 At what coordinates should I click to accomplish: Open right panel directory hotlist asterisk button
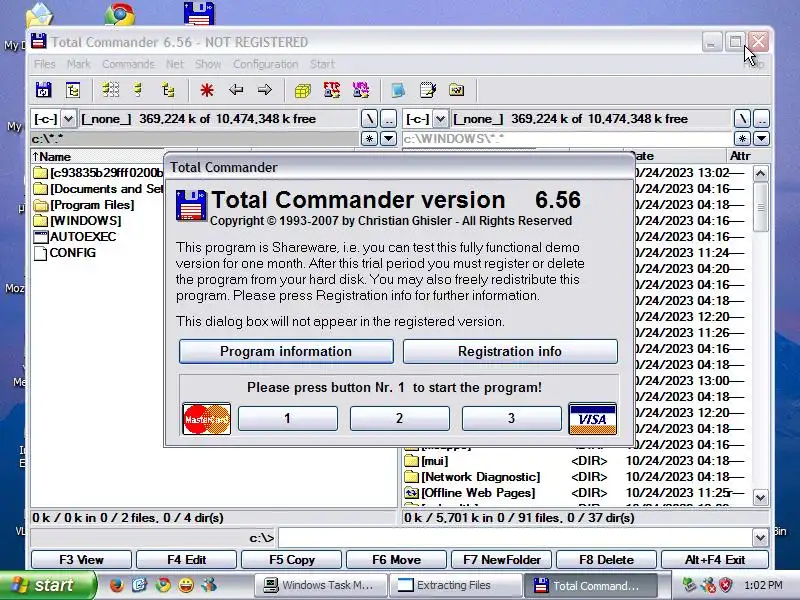(742, 138)
